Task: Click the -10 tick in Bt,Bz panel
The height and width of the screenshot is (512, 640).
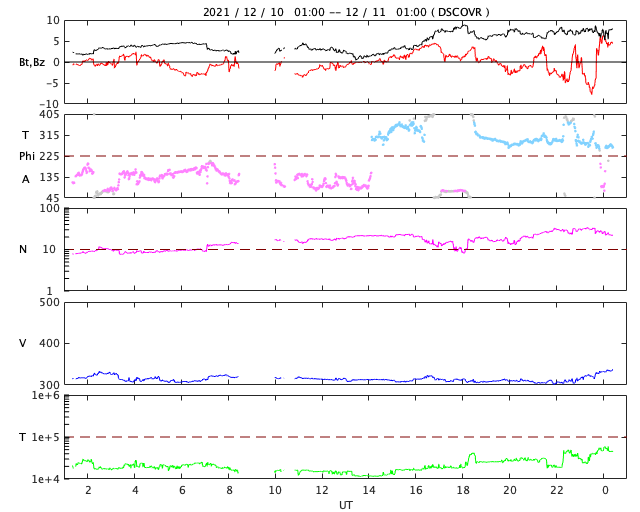Action: click(50, 105)
